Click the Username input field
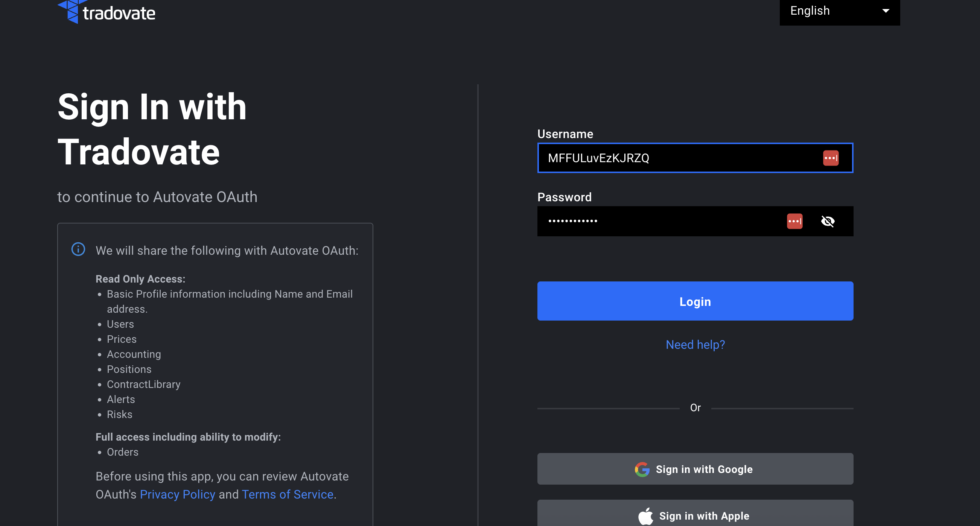This screenshot has height=526, width=980. point(695,158)
